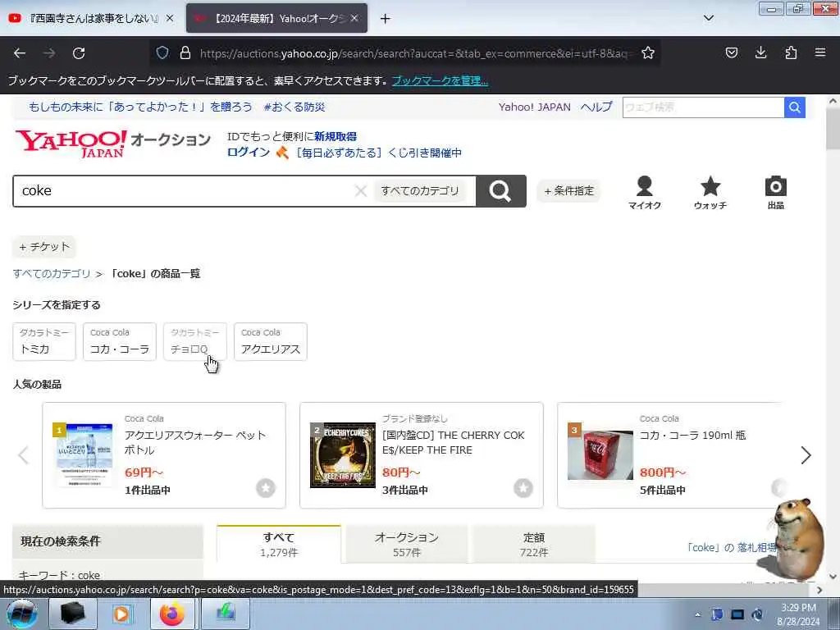
Task: Clear the coke search text with the X
Action: 361,190
